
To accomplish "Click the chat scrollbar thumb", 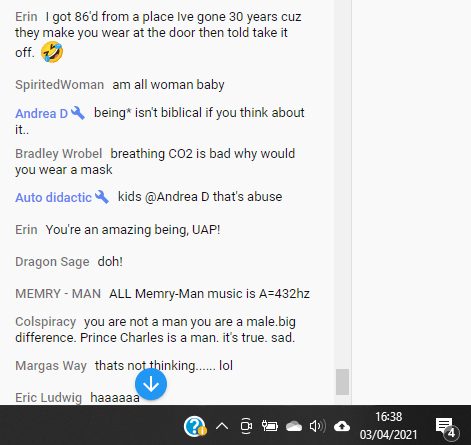I will [342, 382].
